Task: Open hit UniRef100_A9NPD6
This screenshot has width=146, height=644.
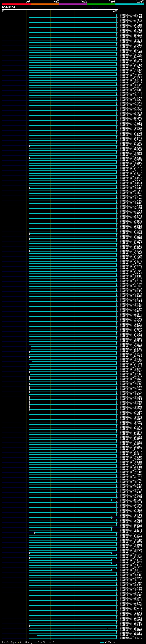Action: pyautogui.click(x=131, y=515)
